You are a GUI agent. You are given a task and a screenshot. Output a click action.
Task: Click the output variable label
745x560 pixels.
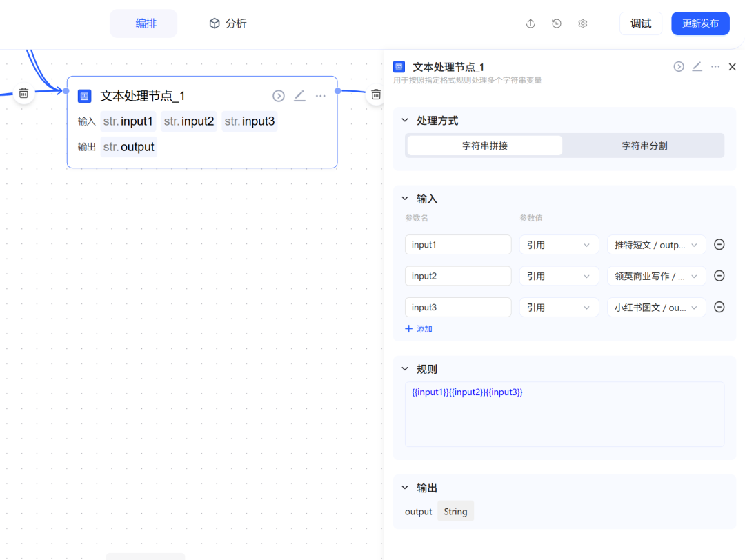pos(418,512)
